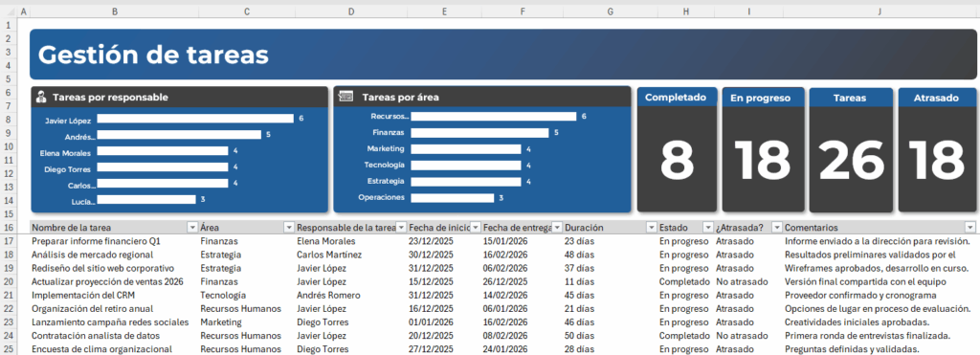Viewport: 980px width, 355px height.
Task: Select the 48 días duration cell
Action: [611, 255]
